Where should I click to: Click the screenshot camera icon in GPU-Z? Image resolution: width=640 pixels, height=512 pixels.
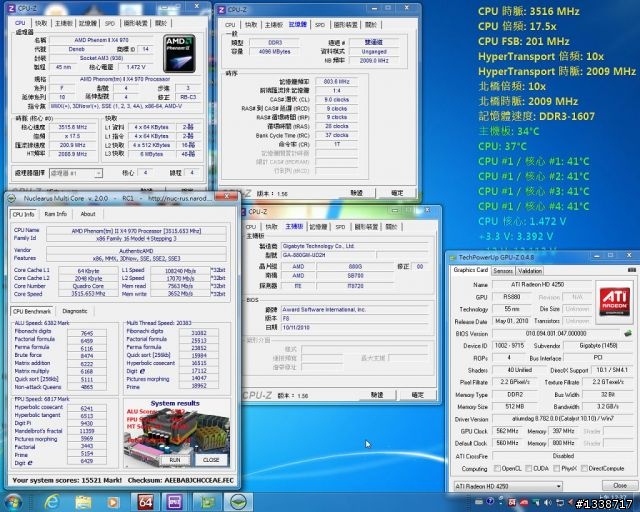[631, 270]
